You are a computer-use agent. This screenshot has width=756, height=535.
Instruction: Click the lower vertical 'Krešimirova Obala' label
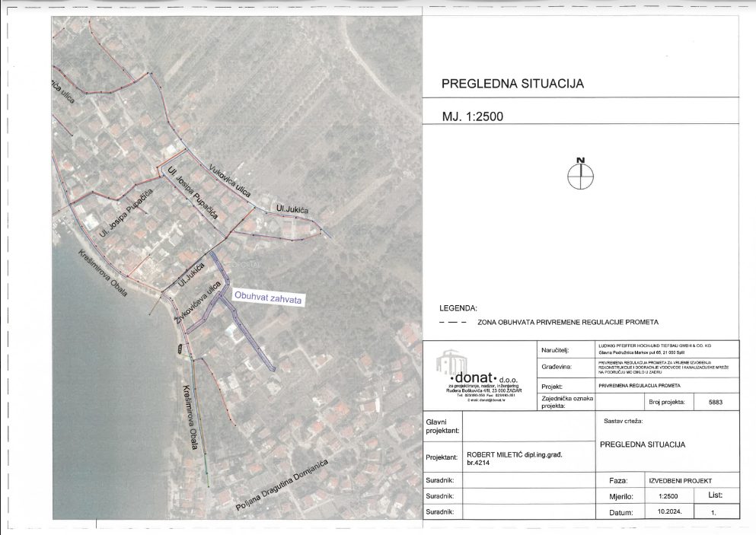coord(190,417)
